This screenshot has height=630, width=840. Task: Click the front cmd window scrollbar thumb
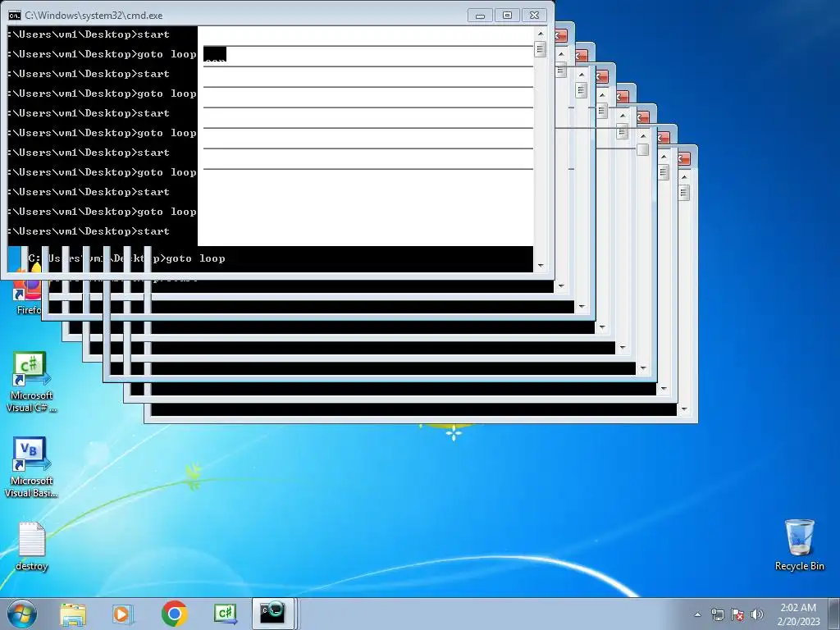coord(541,49)
